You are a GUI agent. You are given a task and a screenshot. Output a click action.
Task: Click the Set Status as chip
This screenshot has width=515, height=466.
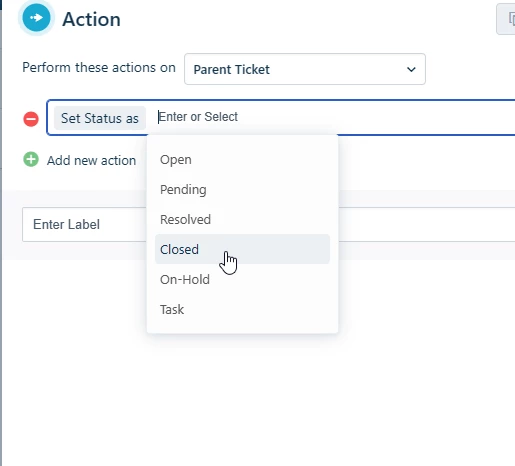pyautogui.click(x=100, y=118)
